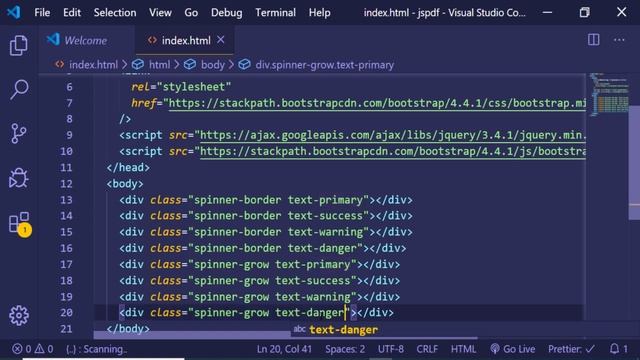Go to line via Ln 20, Col 41
Viewport: 640px width, 360px height.
pos(284,349)
